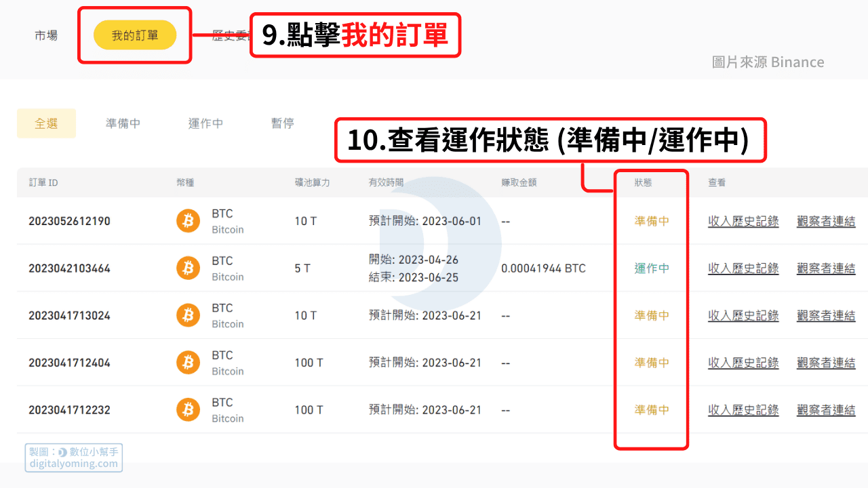Click the 查看 column header
Viewport: 868px width, 488px height.
click(x=717, y=183)
